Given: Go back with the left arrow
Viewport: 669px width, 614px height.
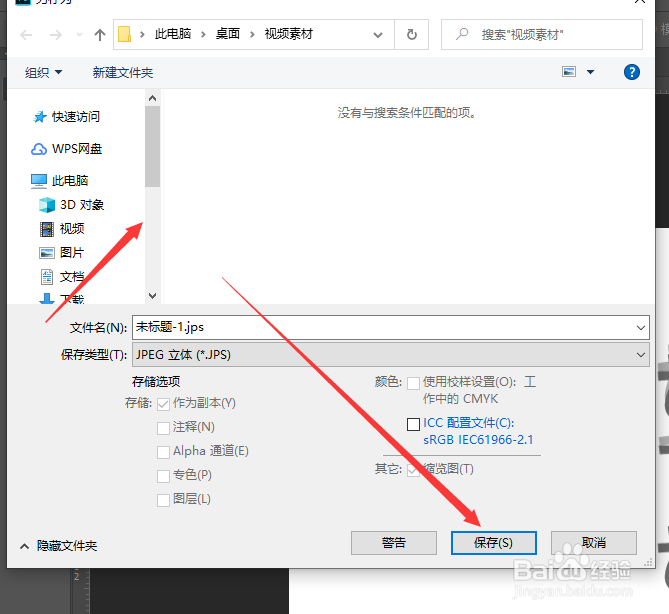Looking at the screenshot, I should coord(26,35).
